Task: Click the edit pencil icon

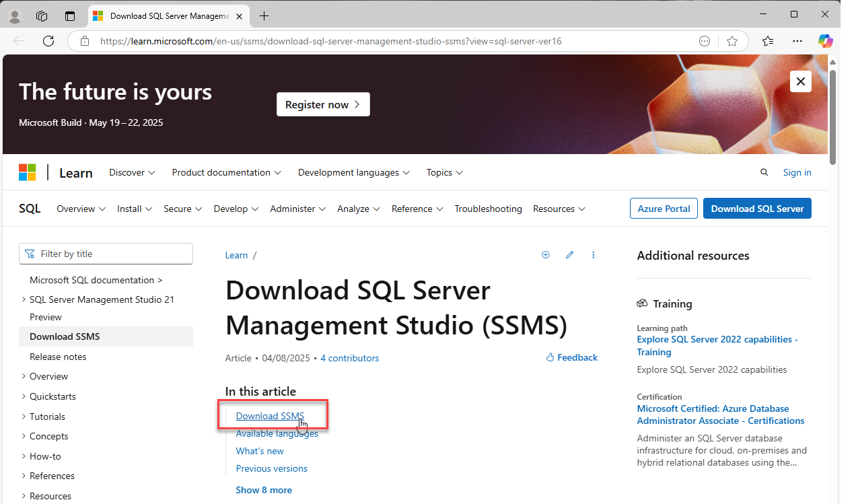Action: (x=569, y=255)
